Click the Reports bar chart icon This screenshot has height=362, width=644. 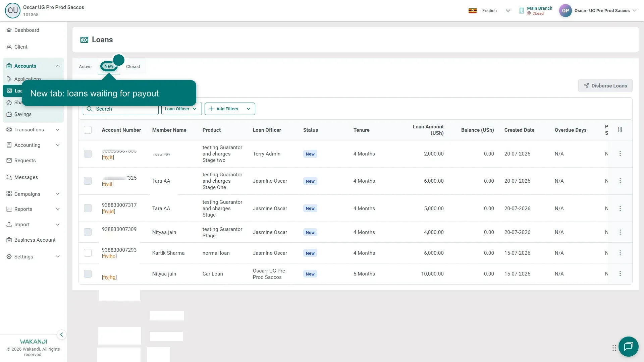[x=9, y=209]
